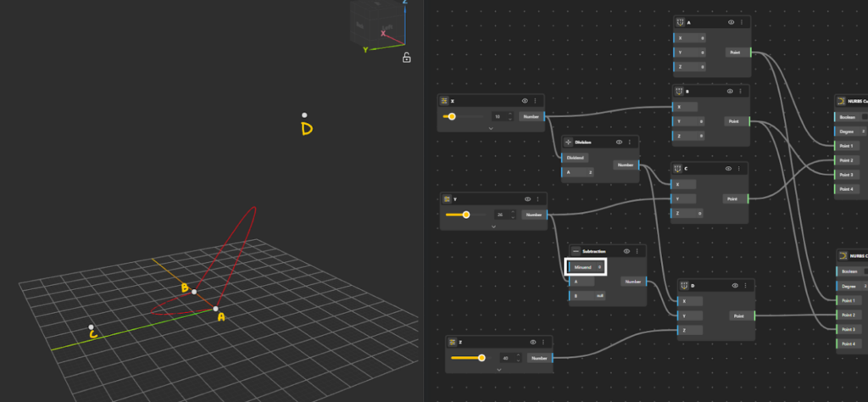Viewport: 868px width, 402px height.
Task: Click the Division node's divide icon
Action: [569, 142]
